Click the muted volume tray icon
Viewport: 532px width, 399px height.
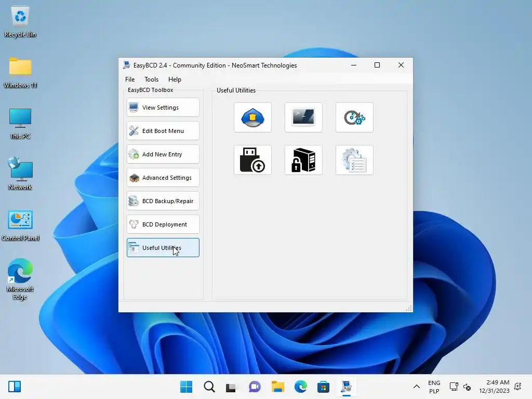click(467, 387)
